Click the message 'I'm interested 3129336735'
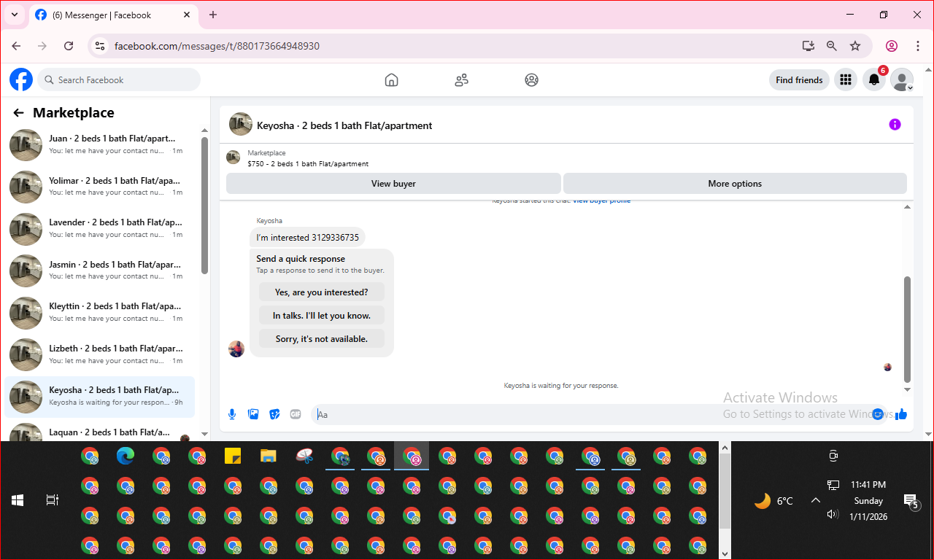934x560 pixels. [x=307, y=238]
